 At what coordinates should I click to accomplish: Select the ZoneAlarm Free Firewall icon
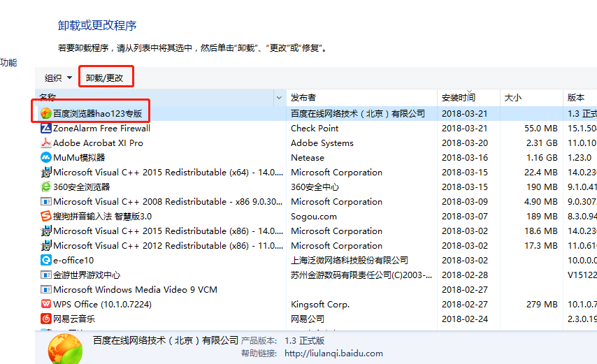(46, 128)
